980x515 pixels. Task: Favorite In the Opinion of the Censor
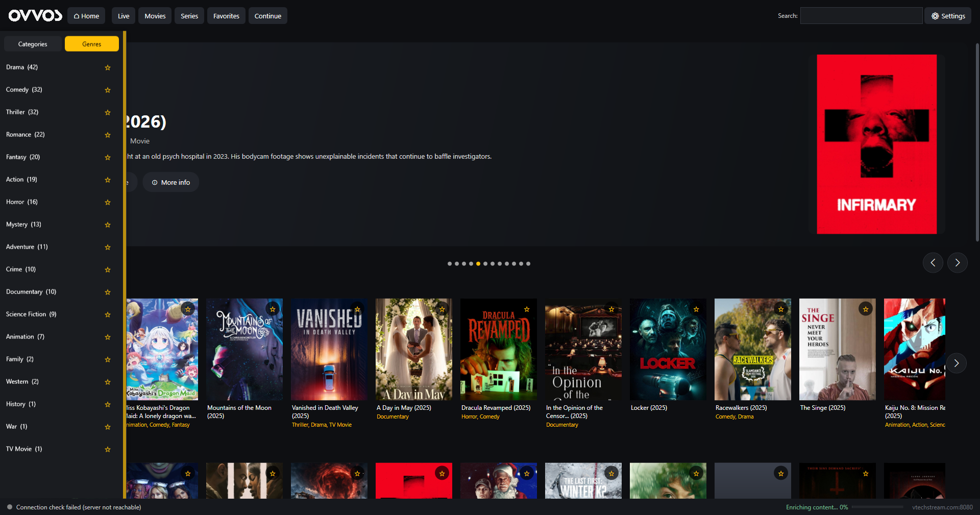[611, 309]
